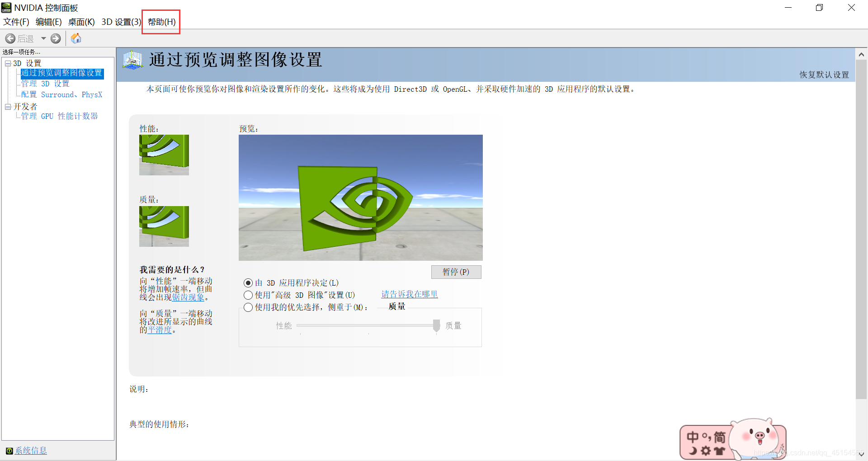
Task: Click the 开发者 tree label
Action: [x=25, y=107]
